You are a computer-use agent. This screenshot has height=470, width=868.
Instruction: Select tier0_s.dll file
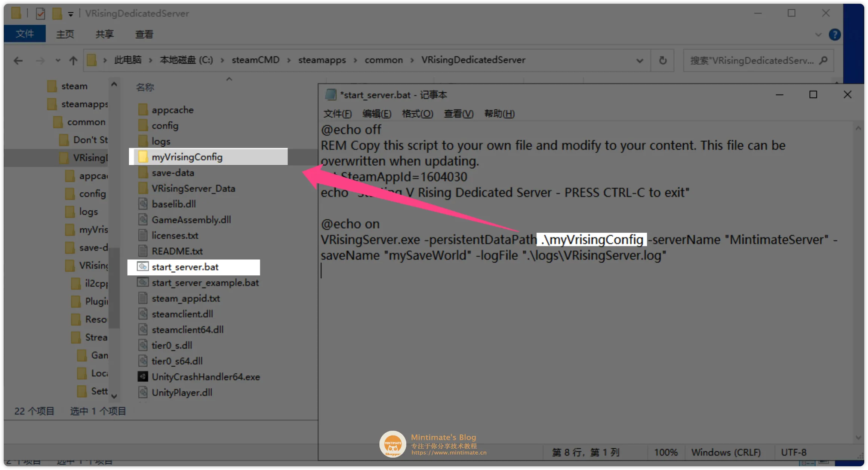[165, 345]
